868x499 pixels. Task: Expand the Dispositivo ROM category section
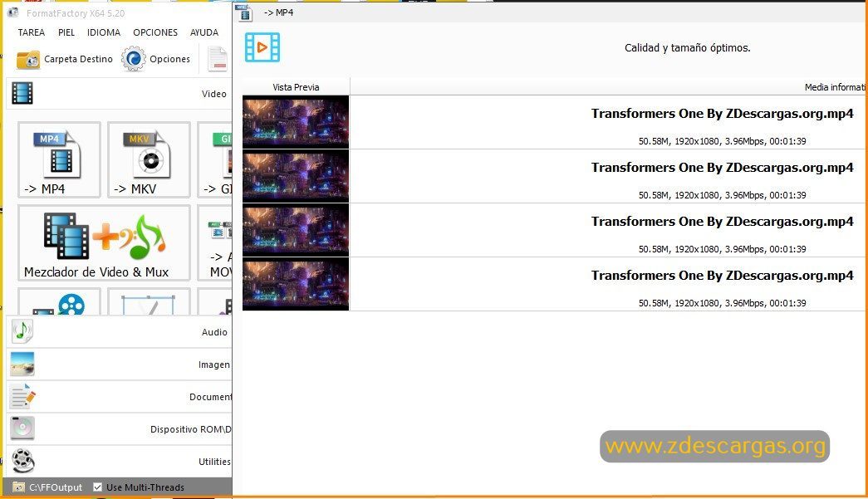click(119, 428)
